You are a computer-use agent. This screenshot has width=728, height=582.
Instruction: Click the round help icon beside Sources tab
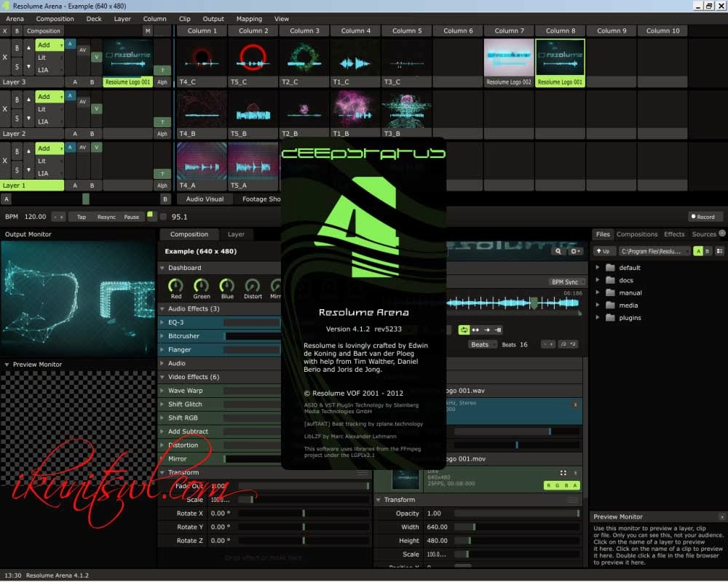pos(722,233)
